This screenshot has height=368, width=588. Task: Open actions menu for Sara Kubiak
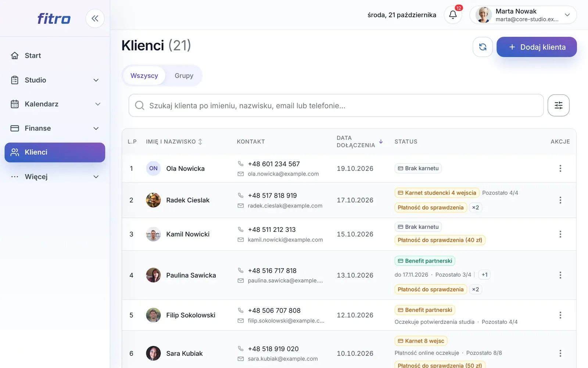[560, 354]
